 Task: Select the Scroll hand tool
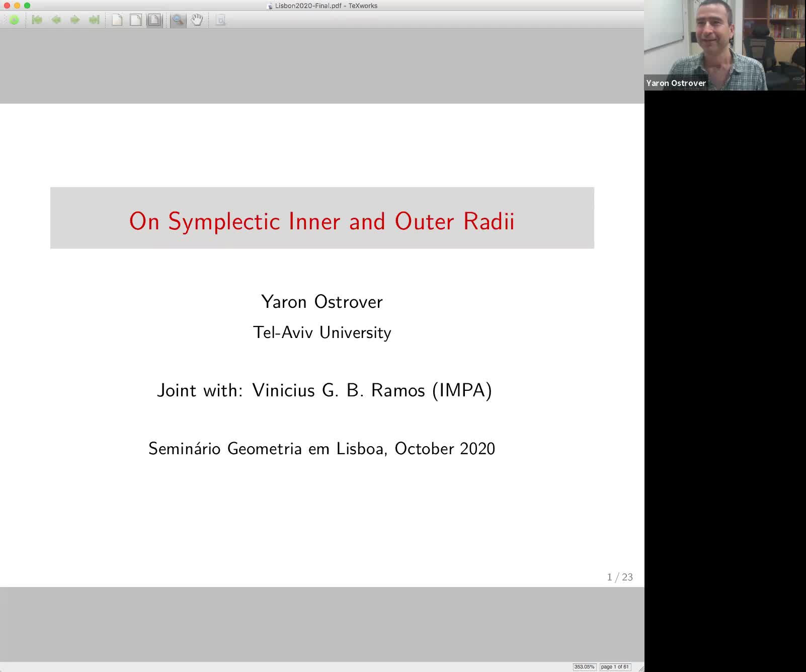coord(197,20)
